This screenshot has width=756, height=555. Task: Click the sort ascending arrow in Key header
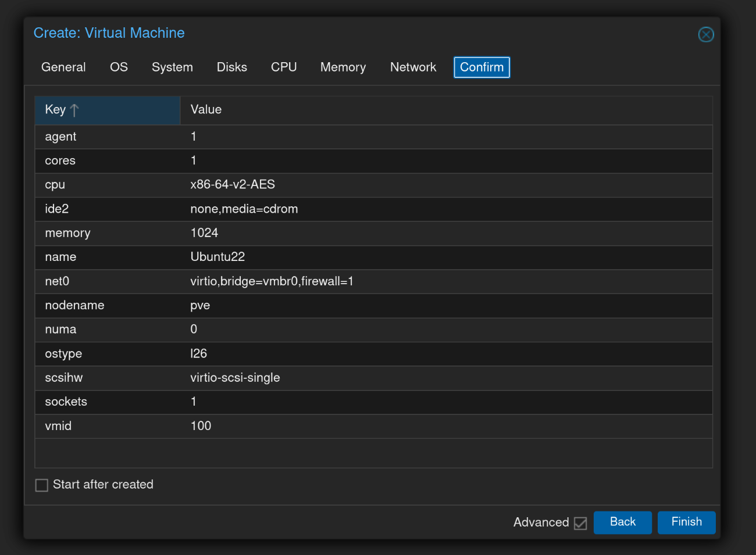tap(74, 110)
